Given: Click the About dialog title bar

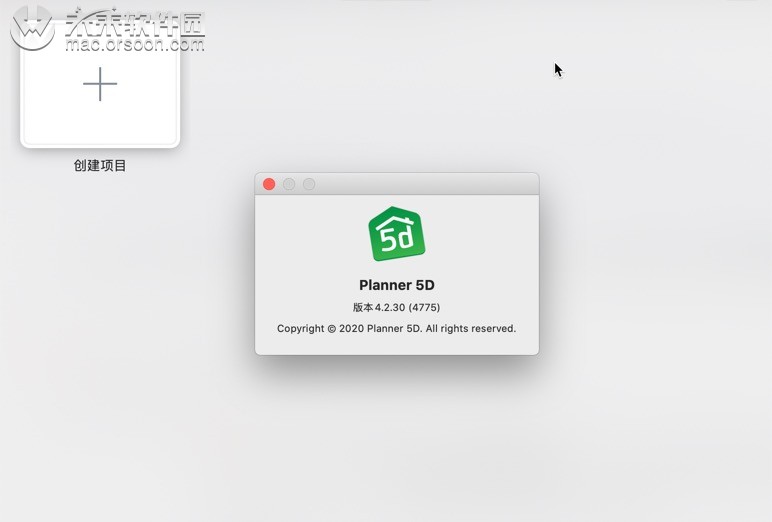Looking at the screenshot, I should pos(397,184).
